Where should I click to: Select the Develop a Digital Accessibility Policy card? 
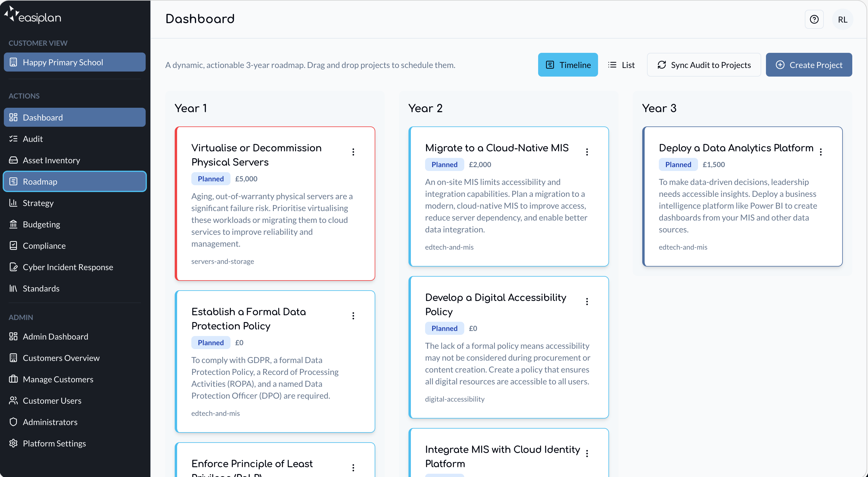[x=509, y=347]
